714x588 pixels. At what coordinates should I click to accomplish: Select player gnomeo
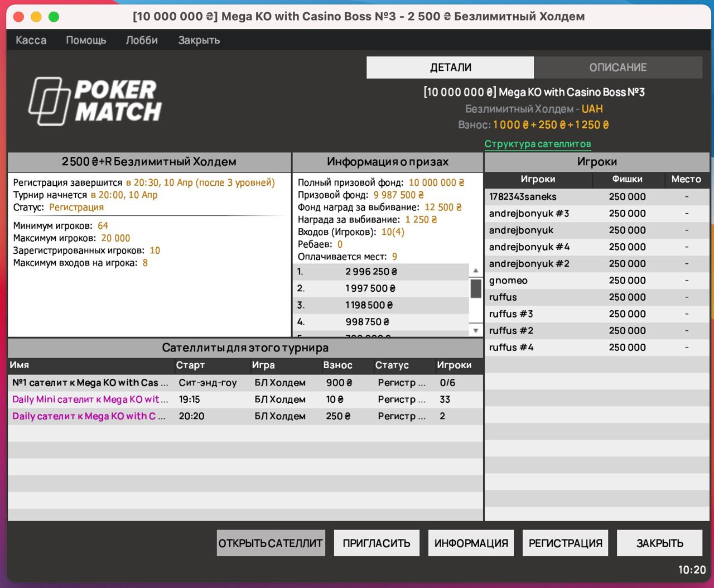point(597,280)
